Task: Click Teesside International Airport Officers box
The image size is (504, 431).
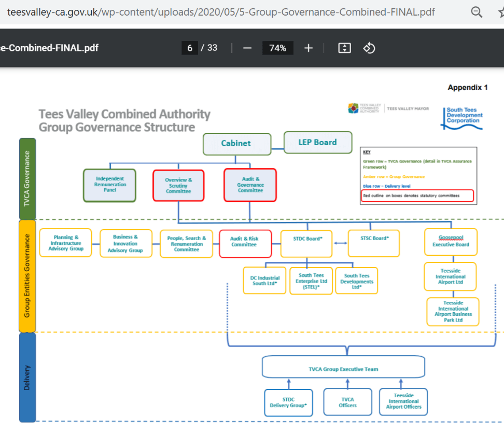Action: point(403,402)
